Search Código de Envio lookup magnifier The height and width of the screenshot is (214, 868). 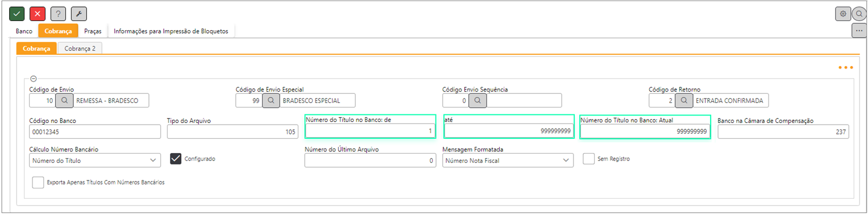(x=65, y=101)
